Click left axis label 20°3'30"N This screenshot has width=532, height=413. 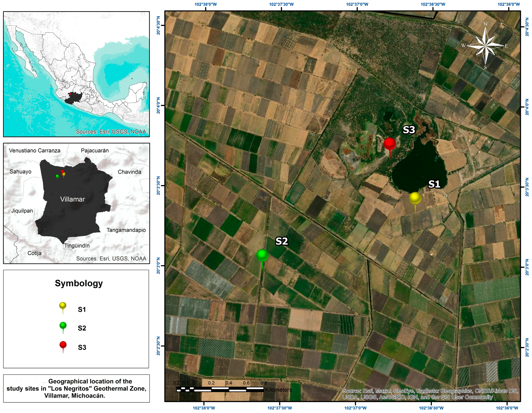tap(159, 186)
